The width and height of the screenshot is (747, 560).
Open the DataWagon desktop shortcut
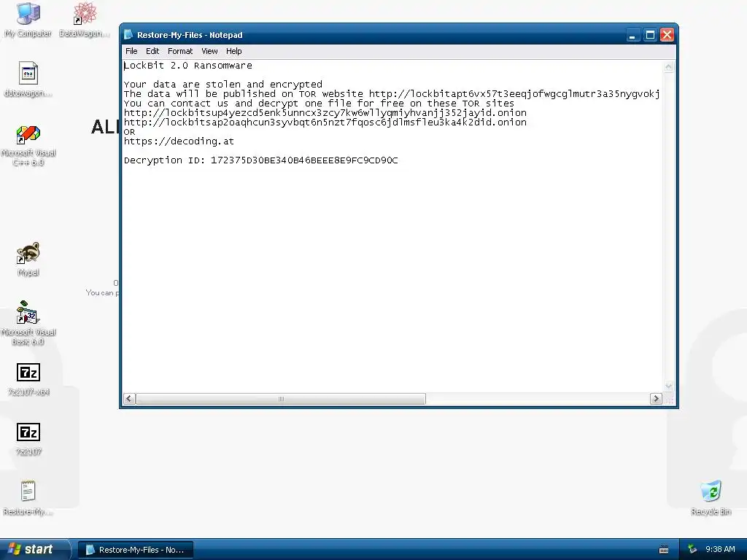[85, 20]
